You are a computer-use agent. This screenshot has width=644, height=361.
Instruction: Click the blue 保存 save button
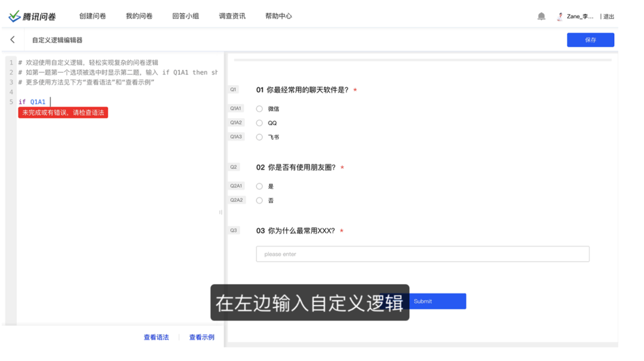coord(590,39)
